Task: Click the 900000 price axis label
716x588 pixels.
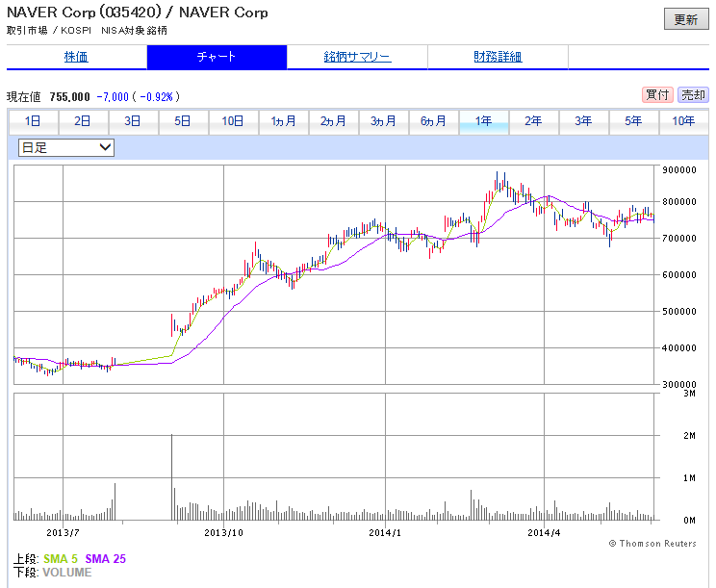Action: coord(679,169)
